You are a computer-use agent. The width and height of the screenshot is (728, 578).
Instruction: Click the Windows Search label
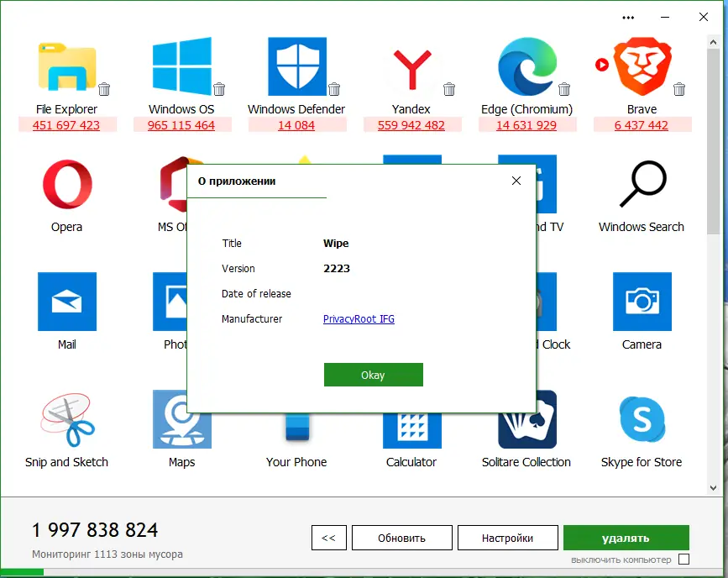point(642,227)
